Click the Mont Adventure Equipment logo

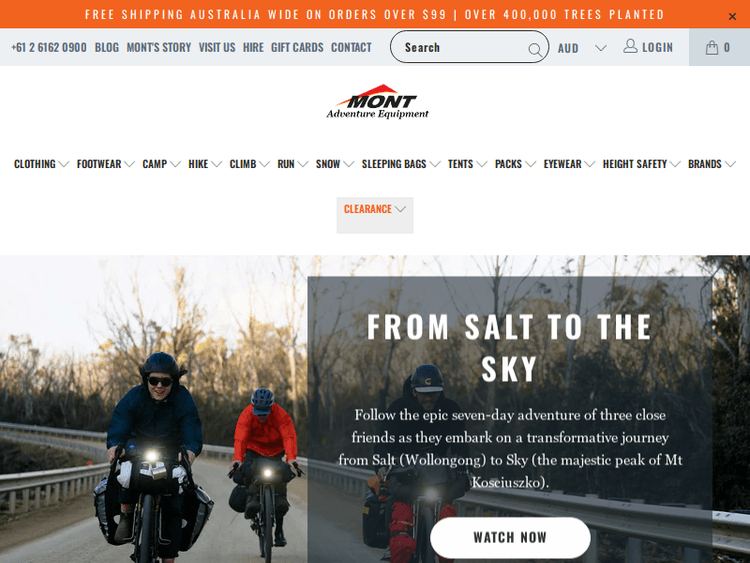point(378,101)
